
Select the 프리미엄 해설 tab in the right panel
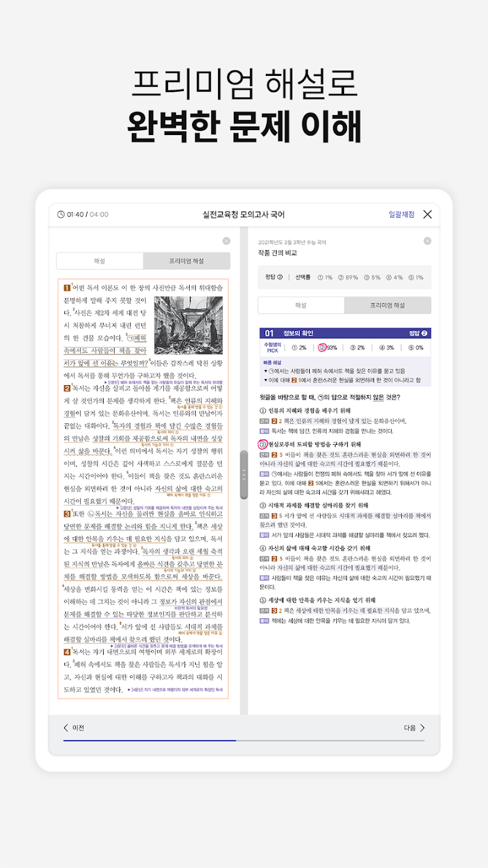(387, 306)
